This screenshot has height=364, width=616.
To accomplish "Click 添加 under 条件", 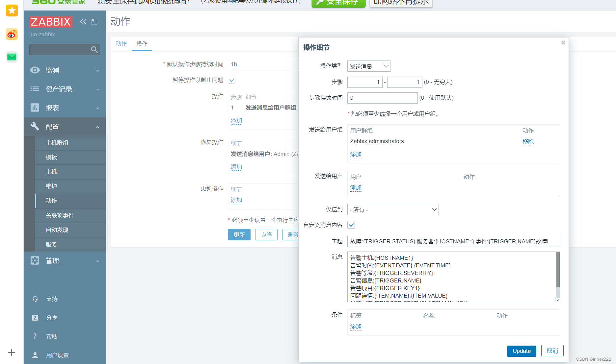I will [x=356, y=326].
